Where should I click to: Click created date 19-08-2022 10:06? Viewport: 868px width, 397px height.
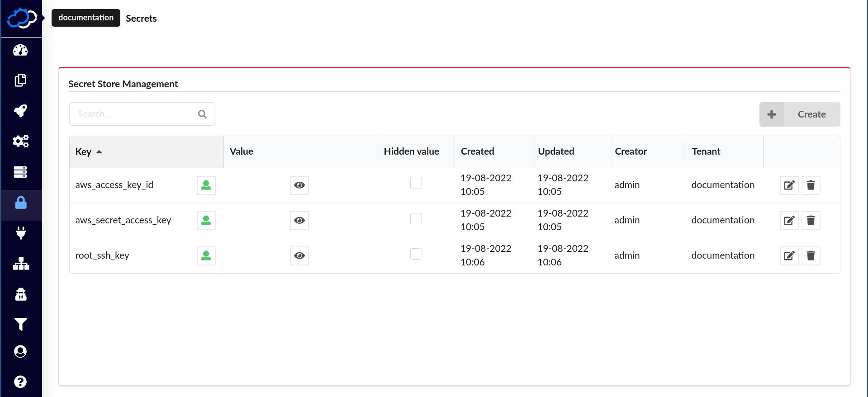486,255
